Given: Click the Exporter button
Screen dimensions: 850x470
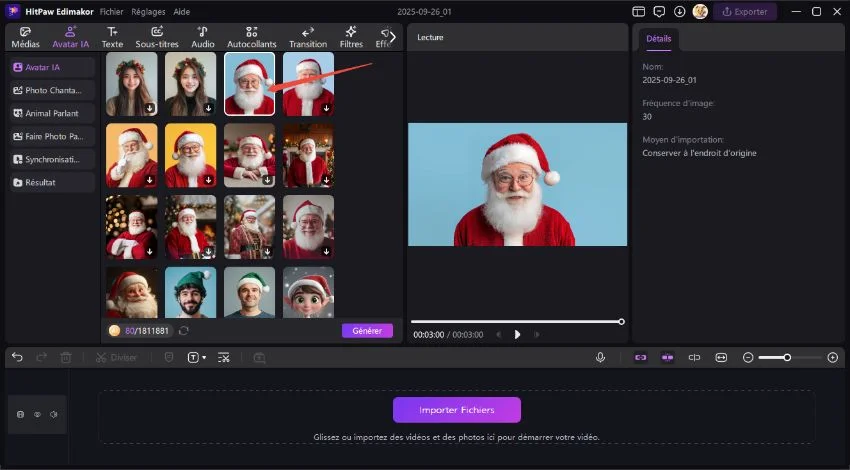Looking at the screenshot, I should (x=744, y=11).
